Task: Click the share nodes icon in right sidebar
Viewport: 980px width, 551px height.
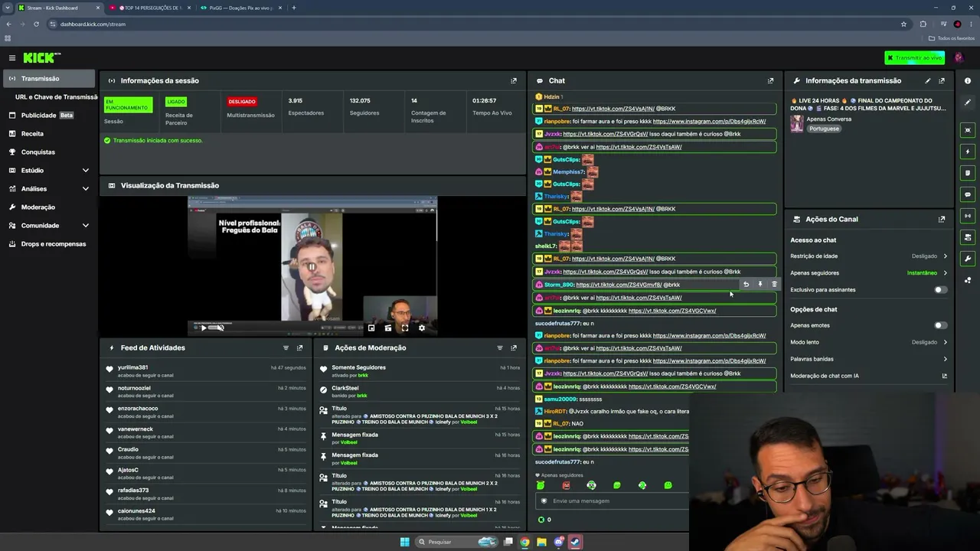Action: (x=968, y=280)
